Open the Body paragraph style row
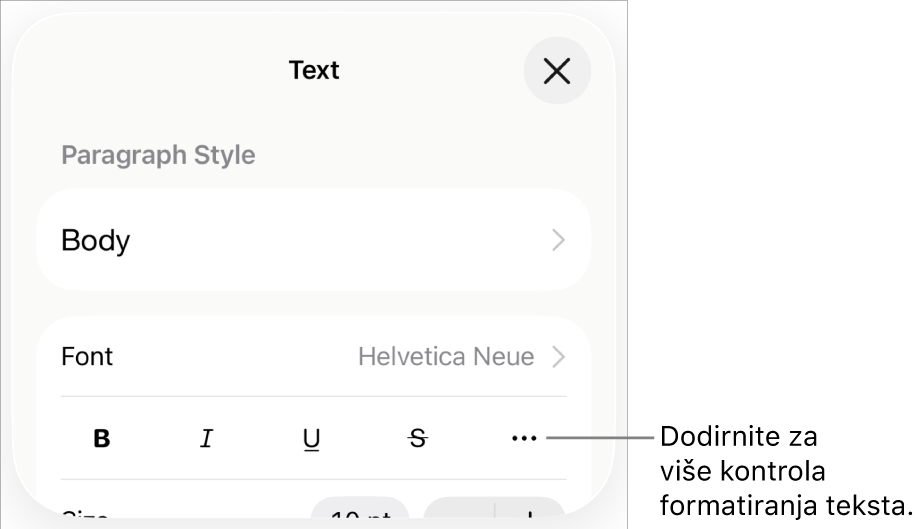This screenshot has width=918, height=529. pos(313,240)
